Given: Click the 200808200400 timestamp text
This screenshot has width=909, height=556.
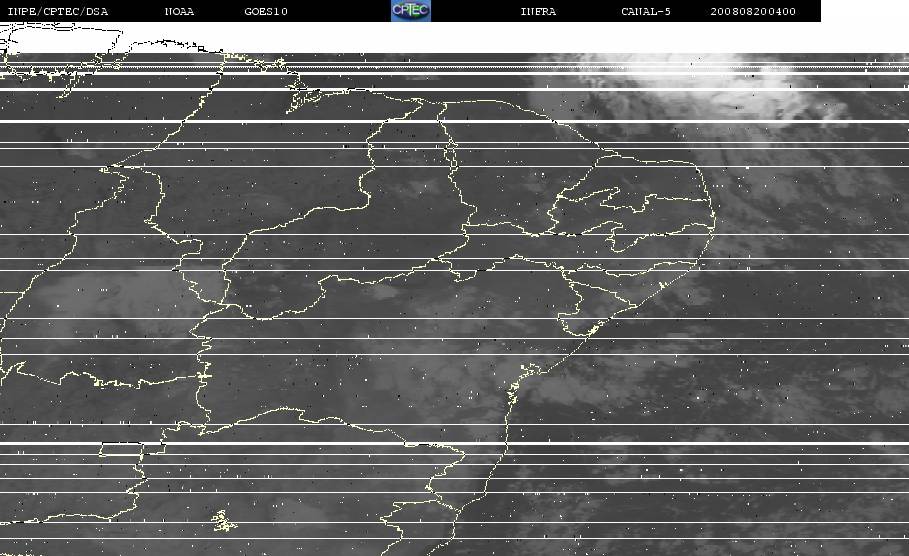Looking at the screenshot, I should pyautogui.click(x=752, y=11).
